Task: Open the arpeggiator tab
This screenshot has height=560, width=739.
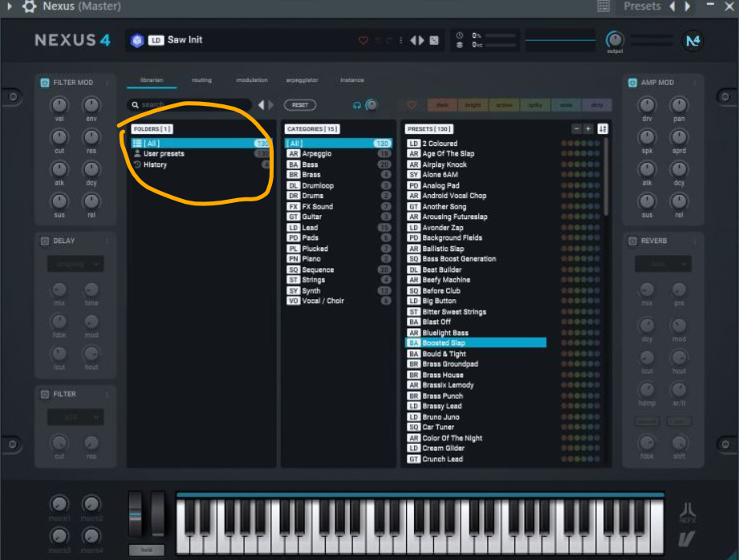Action: tap(303, 80)
